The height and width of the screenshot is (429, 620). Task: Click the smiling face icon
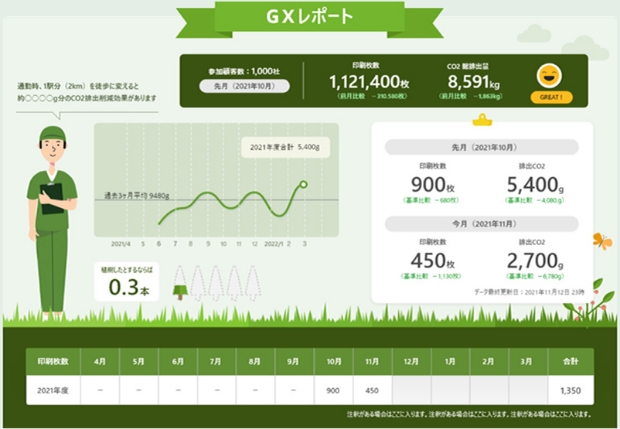point(549,76)
